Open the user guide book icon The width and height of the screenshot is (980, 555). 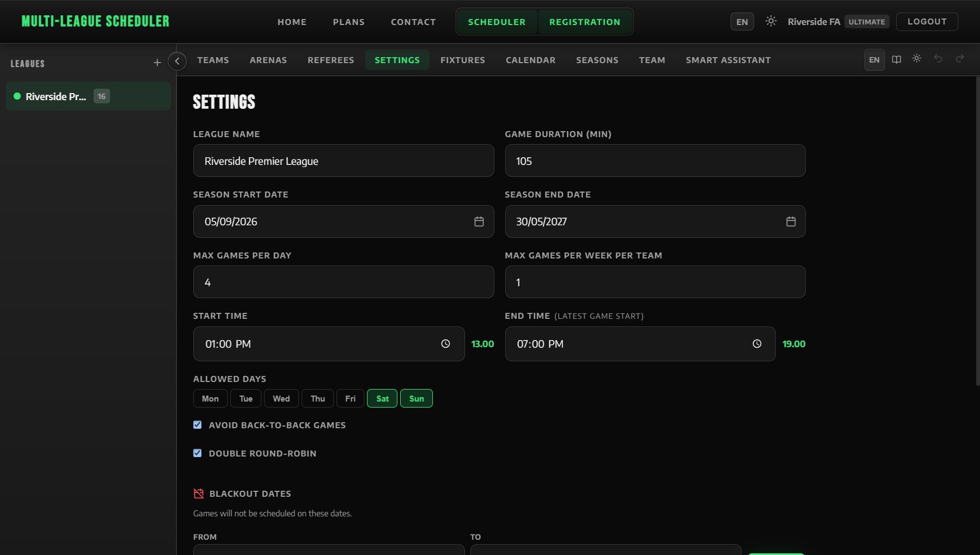[x=896, y=59]
